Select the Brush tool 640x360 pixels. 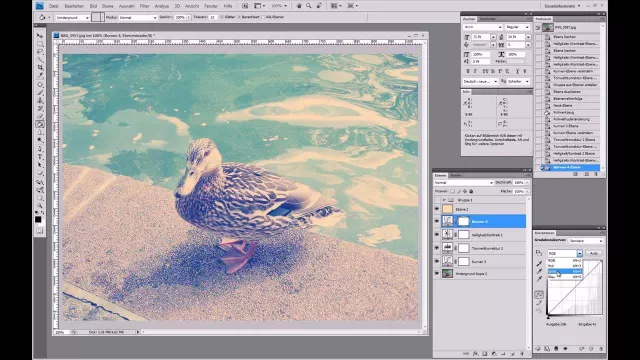(40, 93)
